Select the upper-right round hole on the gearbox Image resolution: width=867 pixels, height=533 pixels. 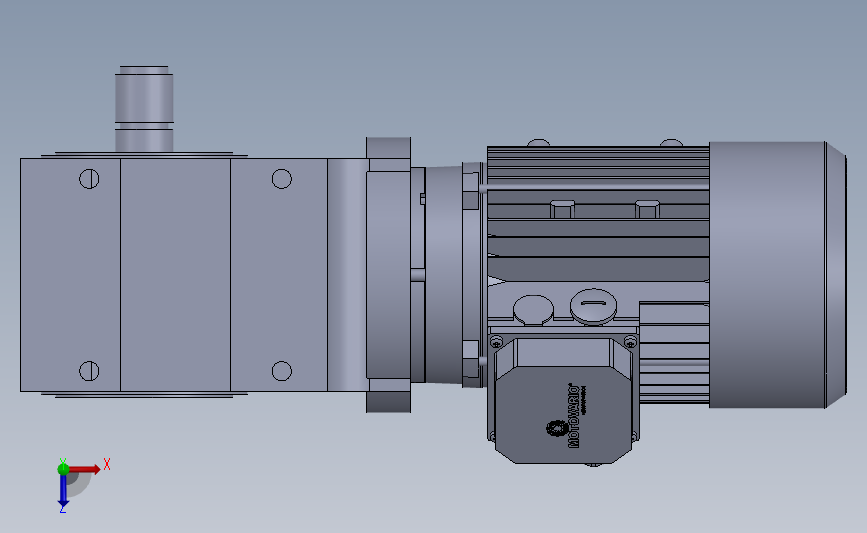click(x=281, y=179)
